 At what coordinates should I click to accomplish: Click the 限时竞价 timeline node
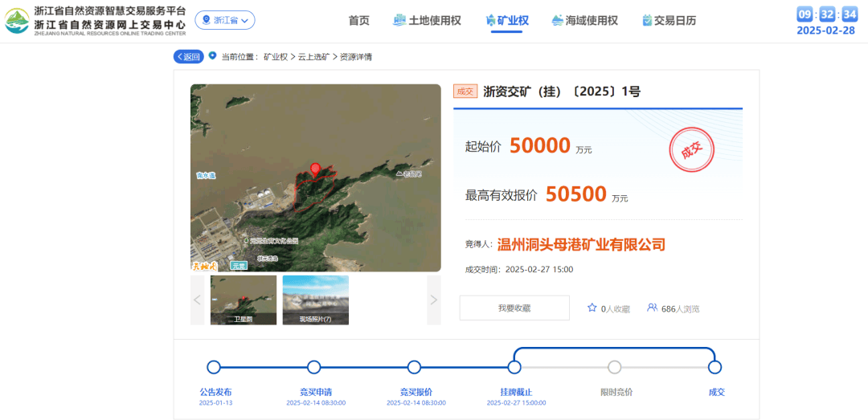click(x=615, y=367)
